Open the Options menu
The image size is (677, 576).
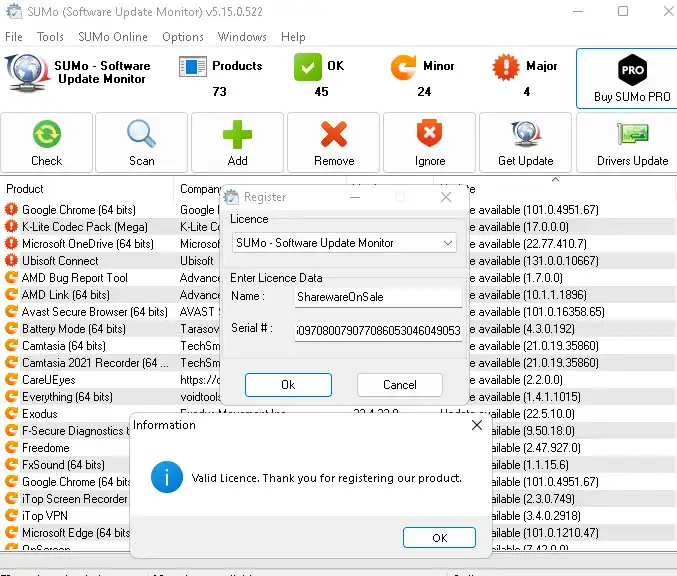183,37
